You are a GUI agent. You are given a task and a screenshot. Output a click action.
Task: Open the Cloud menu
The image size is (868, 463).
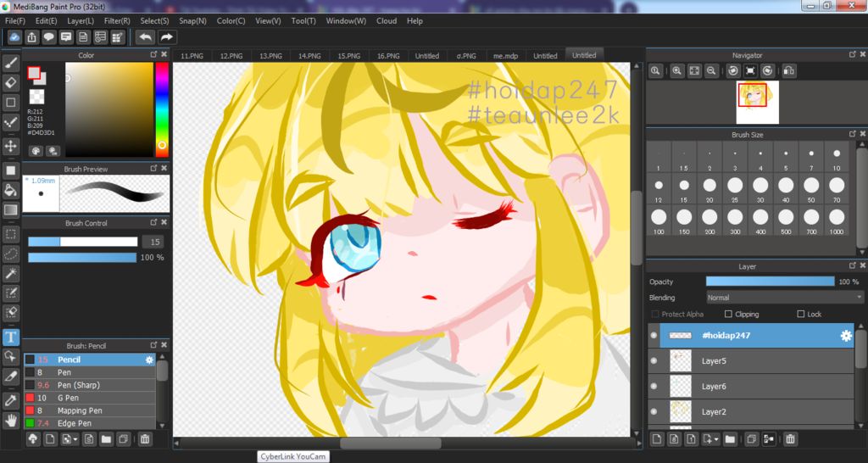pos(387,21)
